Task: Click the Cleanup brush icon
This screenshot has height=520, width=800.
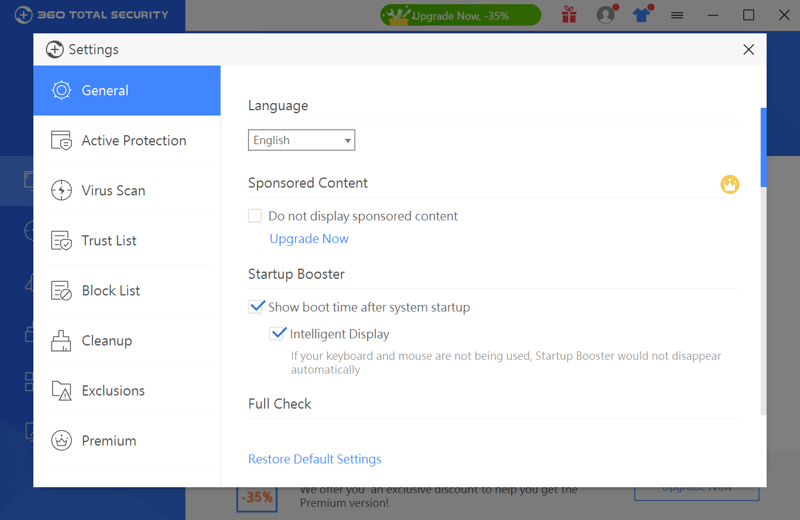Action: (x=61, y=340)
